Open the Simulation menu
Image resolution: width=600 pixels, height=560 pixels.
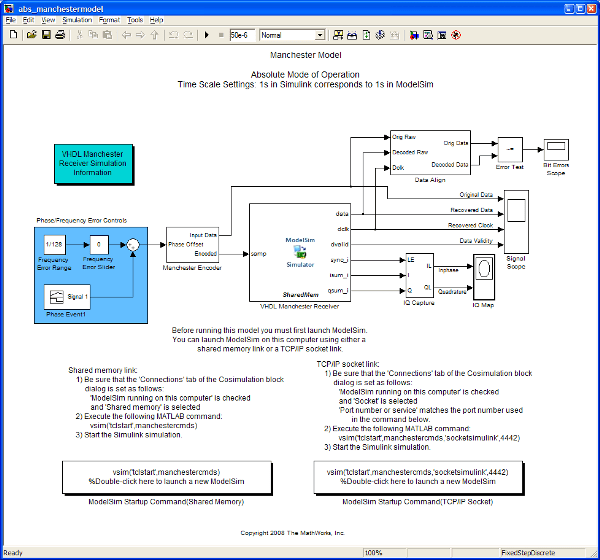tap(77, 20)
